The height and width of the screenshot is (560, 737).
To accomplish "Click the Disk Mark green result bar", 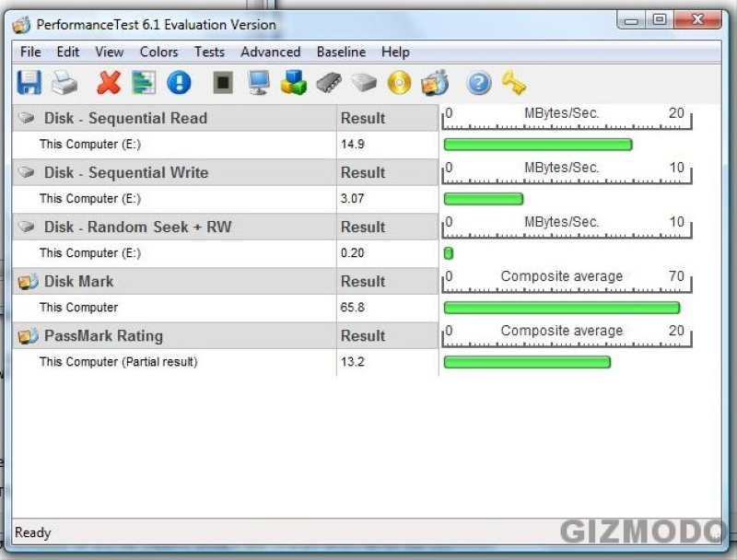I will point(562,308).
